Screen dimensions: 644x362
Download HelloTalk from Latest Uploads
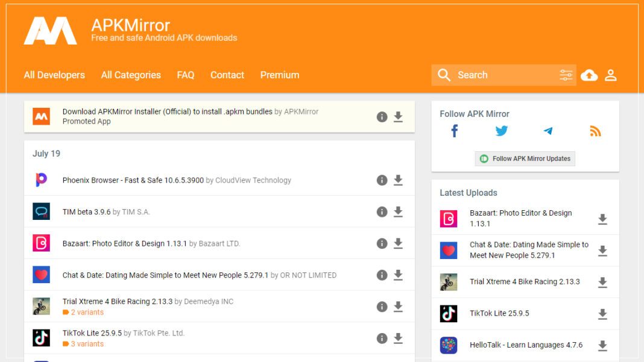[602, 346]
